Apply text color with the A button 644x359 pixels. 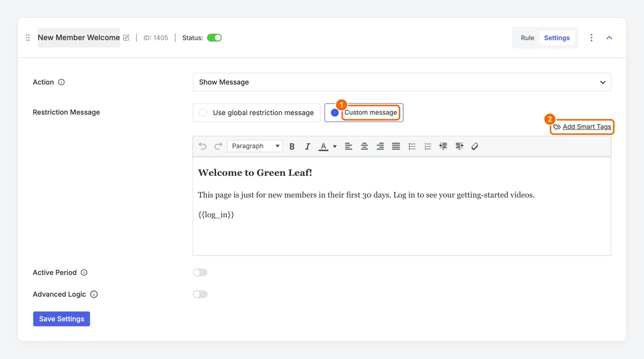point(324,146)
